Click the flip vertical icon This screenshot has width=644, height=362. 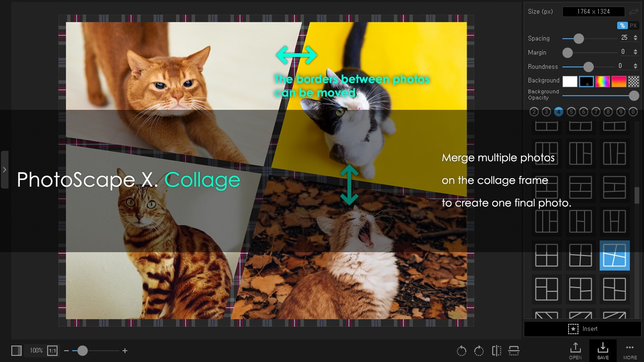click(513, 351)
